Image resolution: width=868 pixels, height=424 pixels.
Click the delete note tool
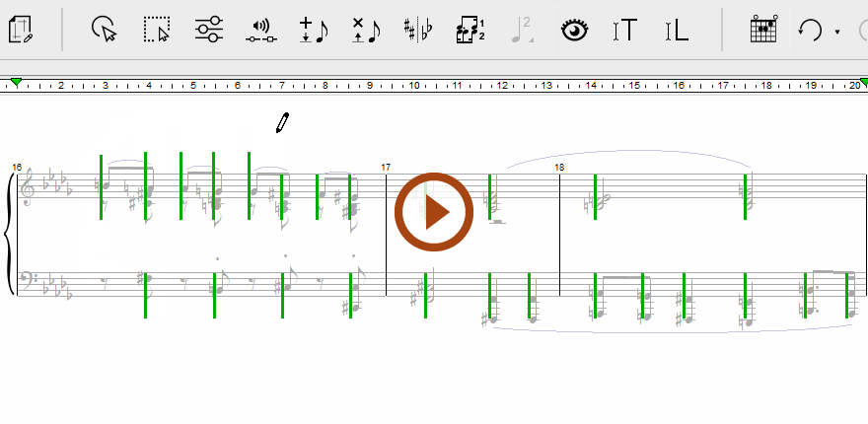[365, 30]
